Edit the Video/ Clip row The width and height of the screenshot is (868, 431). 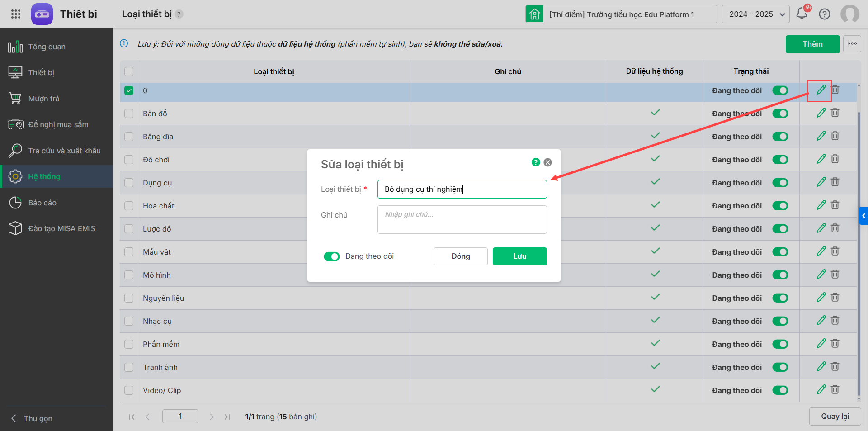point(821,390)
